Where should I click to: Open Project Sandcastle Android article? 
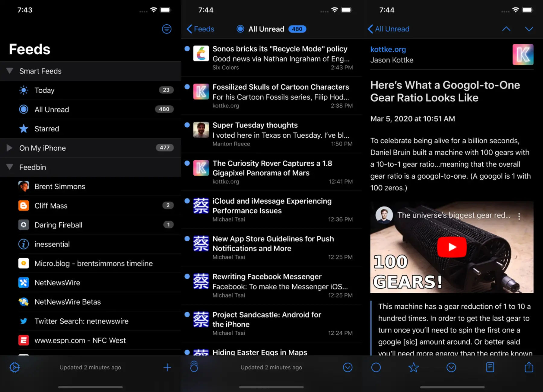[271, 323]
